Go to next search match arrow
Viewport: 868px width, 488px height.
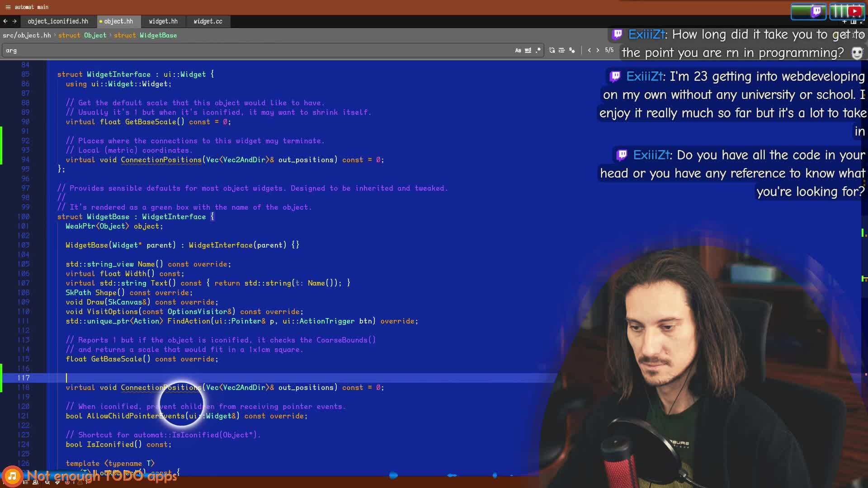point(598,50)
